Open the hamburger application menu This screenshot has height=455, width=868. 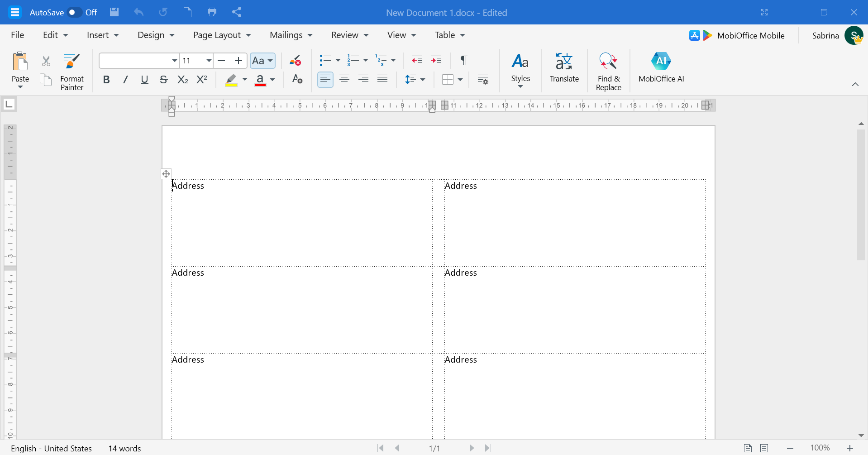point(15,12)
